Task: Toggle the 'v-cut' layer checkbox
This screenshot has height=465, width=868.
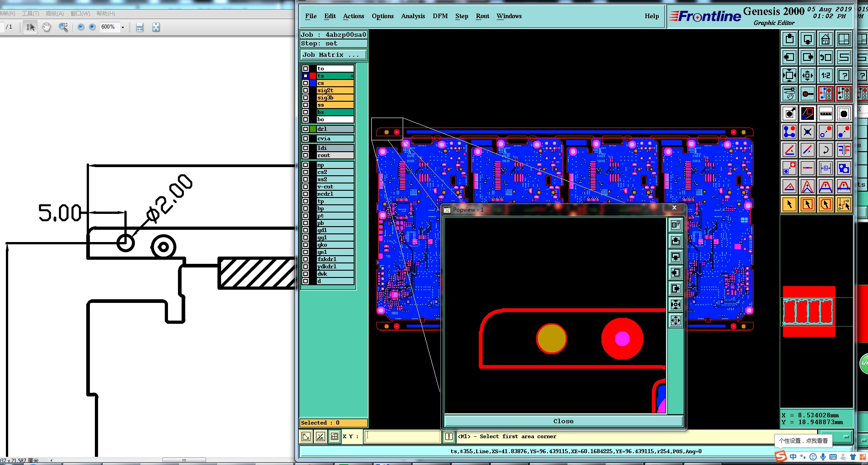Action: coord(306,187)
